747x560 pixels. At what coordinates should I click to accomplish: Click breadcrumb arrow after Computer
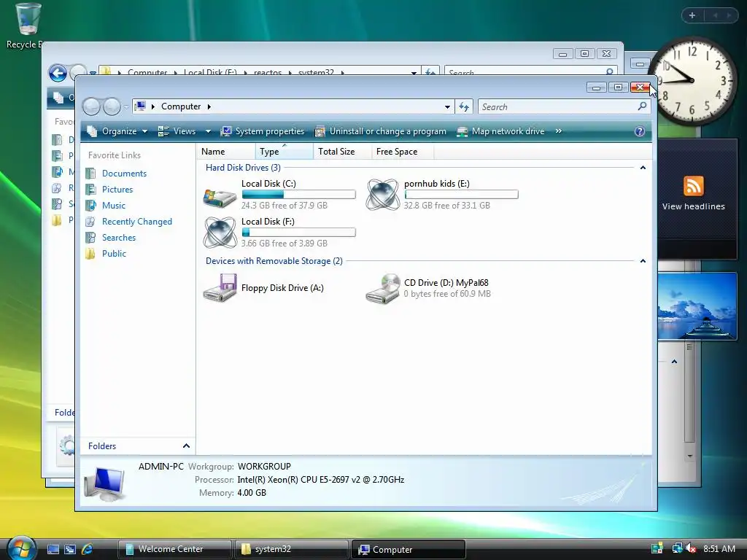point(209,106)
